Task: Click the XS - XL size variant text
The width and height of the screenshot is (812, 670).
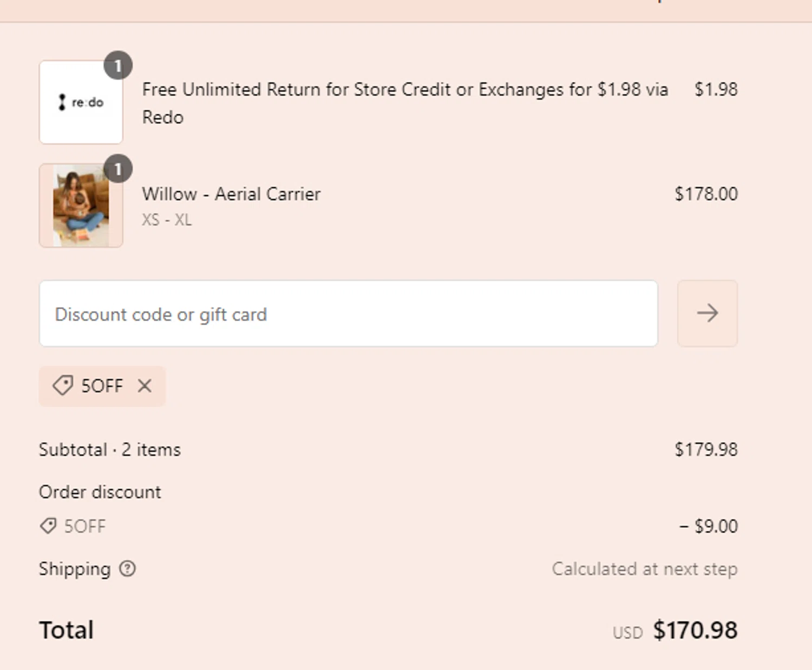Action: [167, 220]
